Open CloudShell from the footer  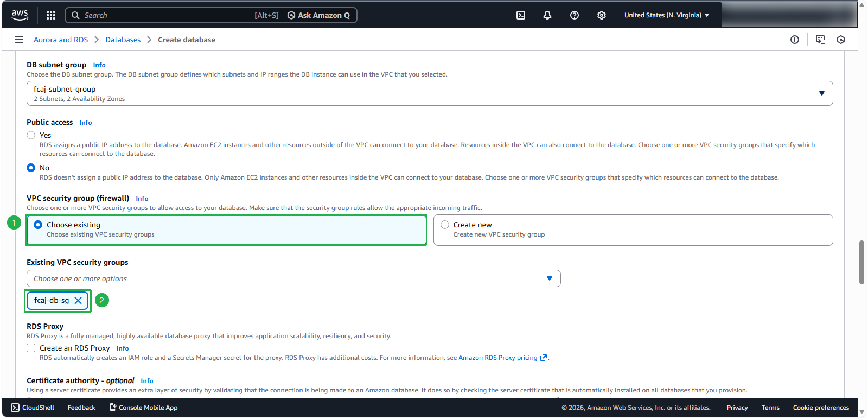[33, 408]
